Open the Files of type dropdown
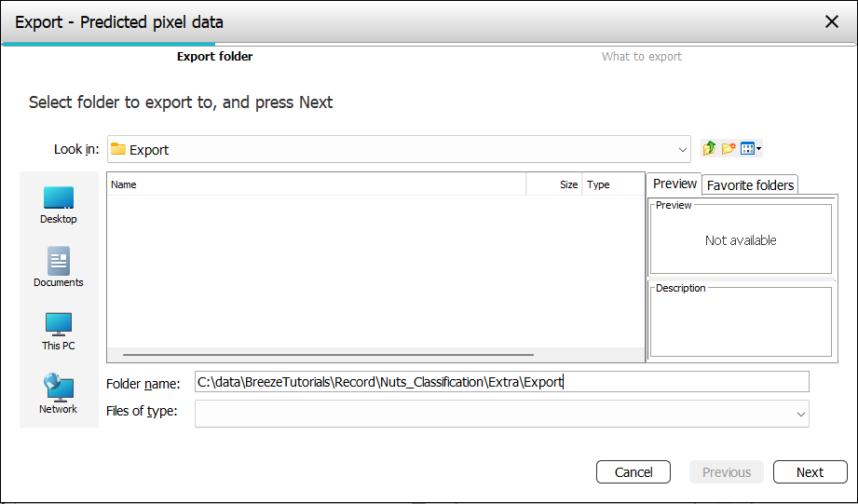This screenshot has width=858, height=504. tap(800, 413)
